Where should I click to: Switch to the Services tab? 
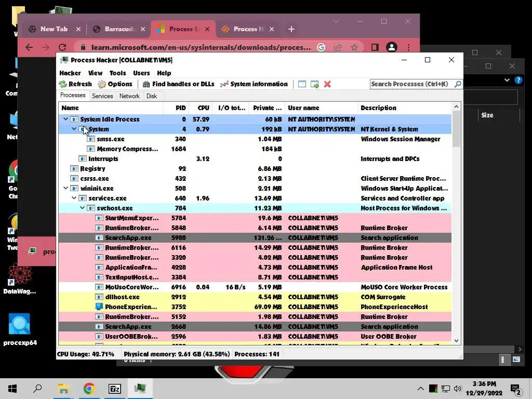[102, 96]
